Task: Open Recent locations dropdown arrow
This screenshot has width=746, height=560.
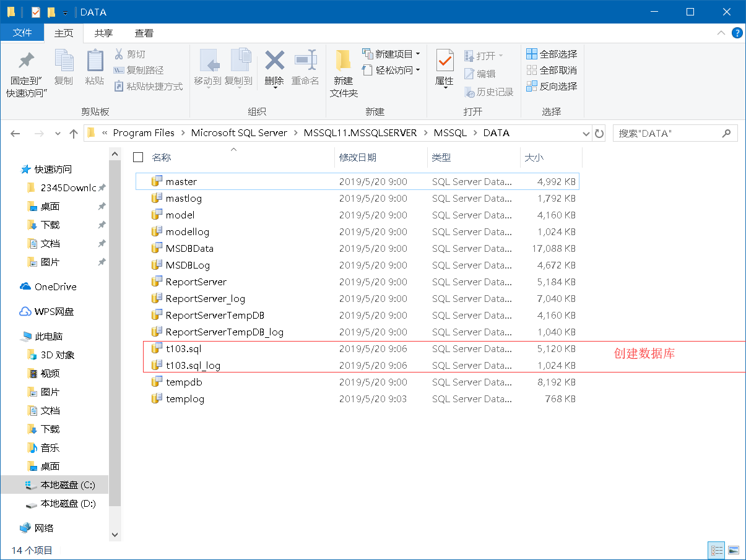Action: [x=58, y=133]
